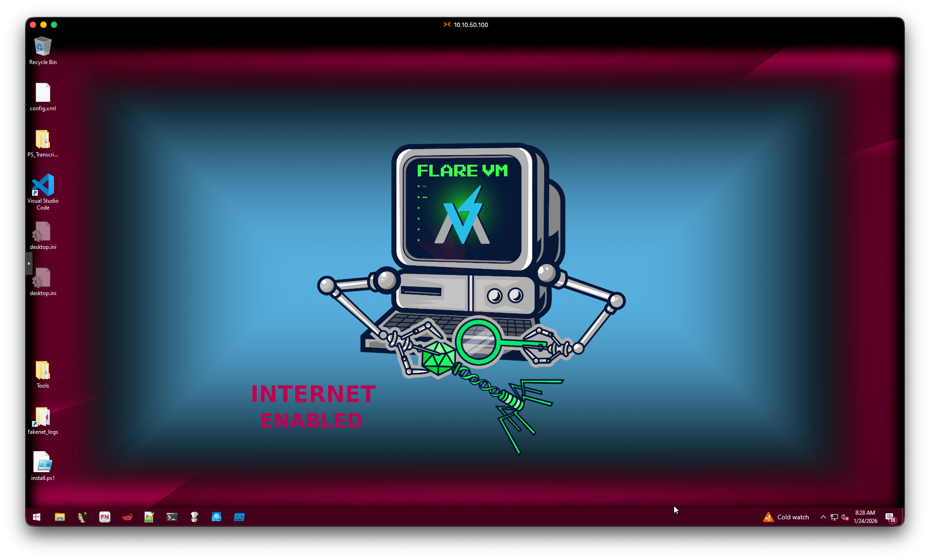Toggle the muted speaker volume icon
The image size is (930, 560).
click(845, 517)
